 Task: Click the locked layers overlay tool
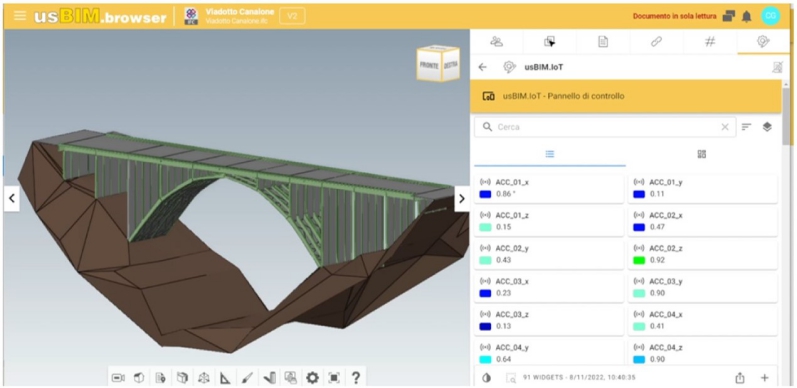click(290, 378)
